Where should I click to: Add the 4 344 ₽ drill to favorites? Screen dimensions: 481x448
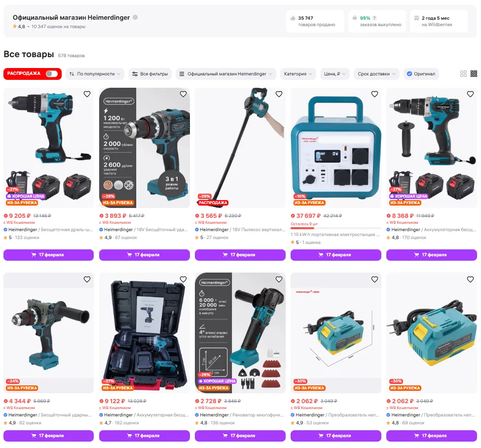pyautogui.click(x=87, y=279)
